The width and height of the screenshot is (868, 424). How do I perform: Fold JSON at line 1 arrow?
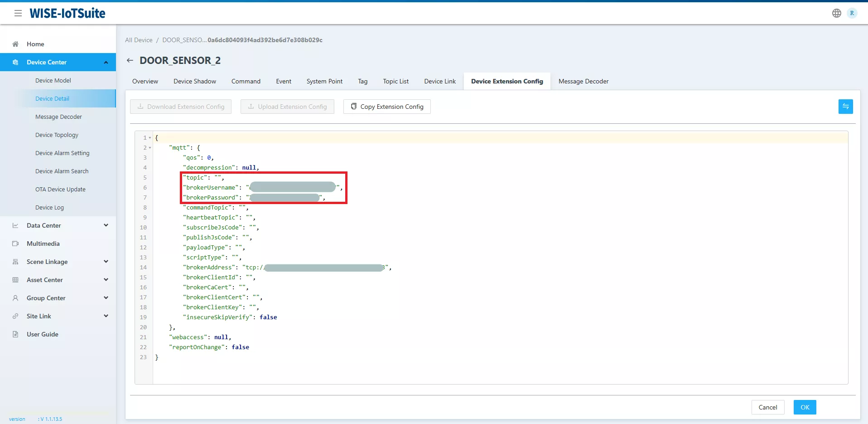coord(150,138)
